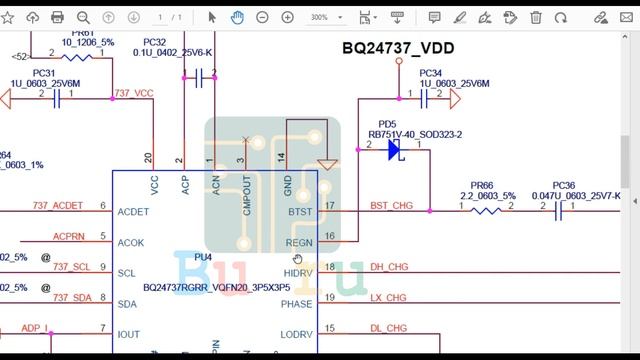The height and width of the screenshot is (360, 640).
Task: Click the ACOK pin label
Action: (131, 243)
